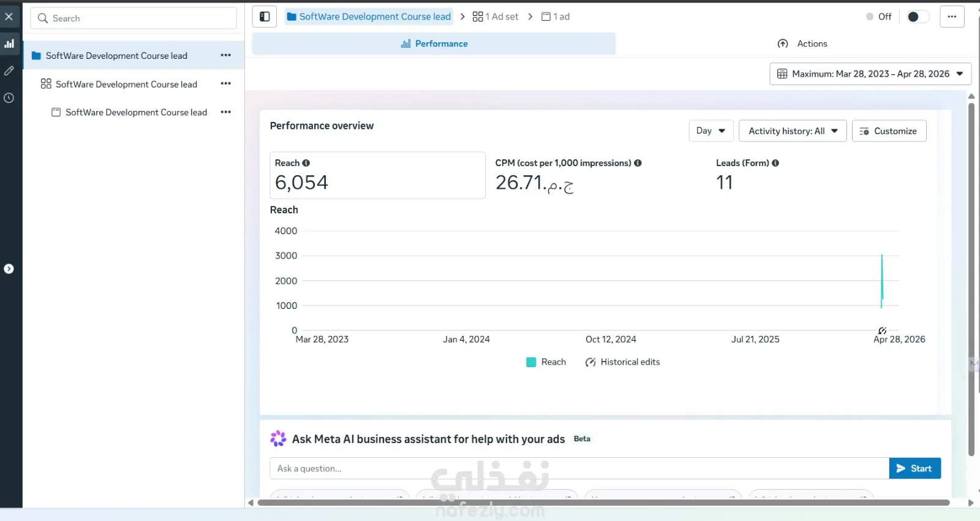
Task: Click the historical edit marker on the chart
Action: click(882, 331)
